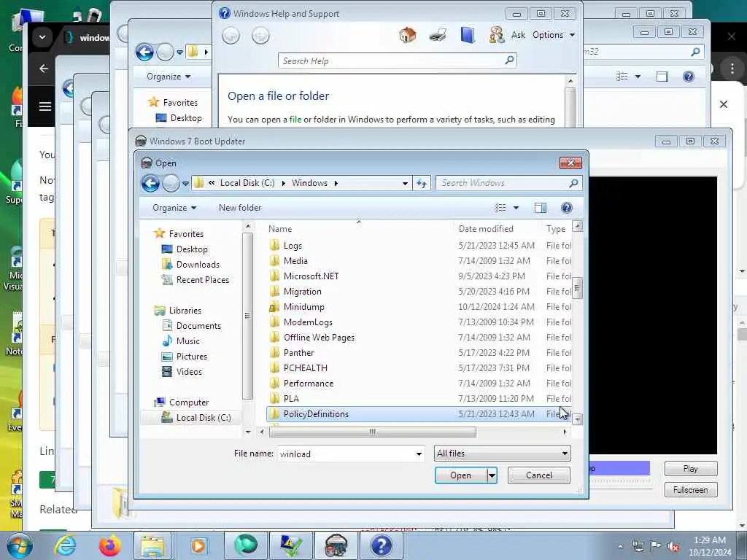The width and height of the screenshot is (747, 560).
Task: Go back in the Open dialog
Action: click(x=150, y=183)
